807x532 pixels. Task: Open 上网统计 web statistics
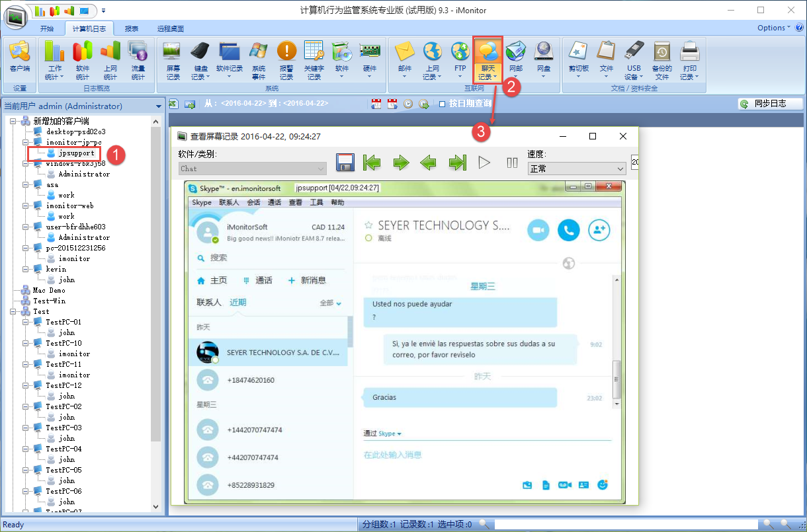click(x=110, y=60)
